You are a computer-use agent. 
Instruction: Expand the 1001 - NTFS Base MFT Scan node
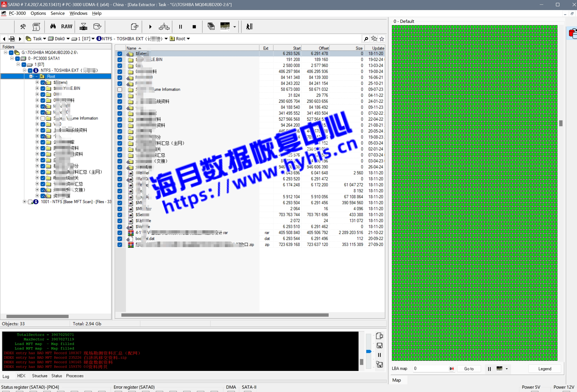coord(24,202)
